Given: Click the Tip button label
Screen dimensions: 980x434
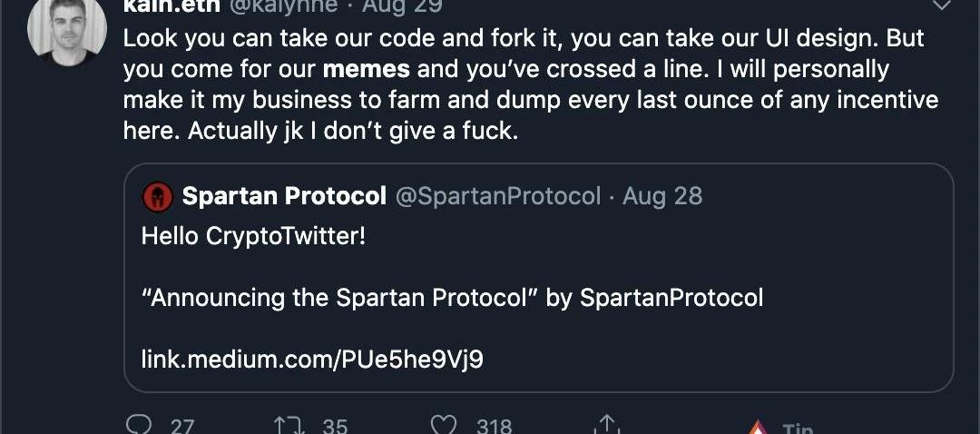Looking at the screenshot, I should click(797, 429).
